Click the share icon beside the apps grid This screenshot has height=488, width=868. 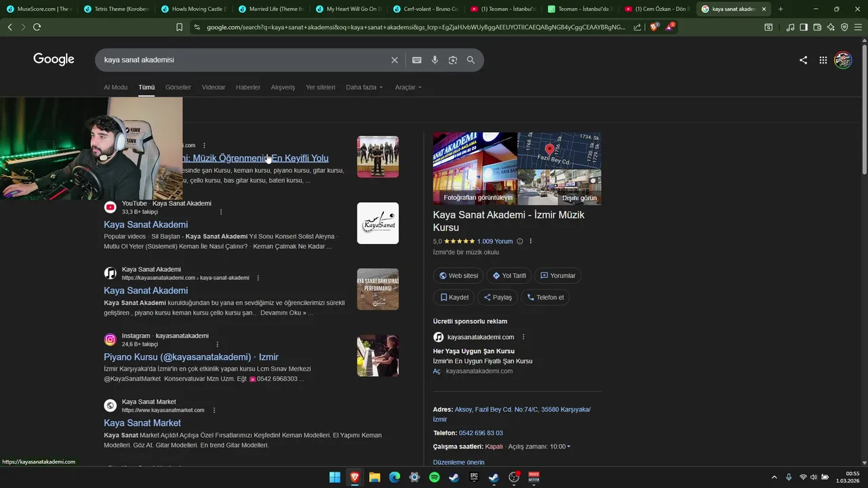point(803,60)
